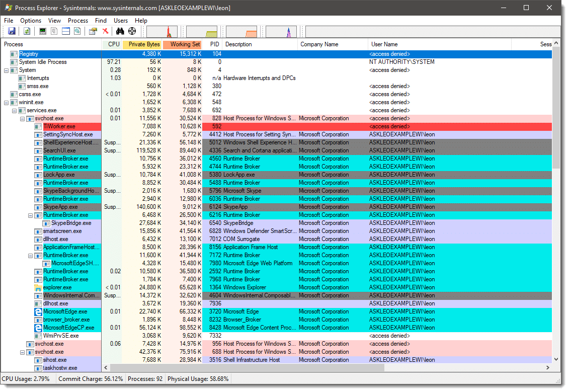Select the System Idle Process row
The image size is (569, 392).
277,62
